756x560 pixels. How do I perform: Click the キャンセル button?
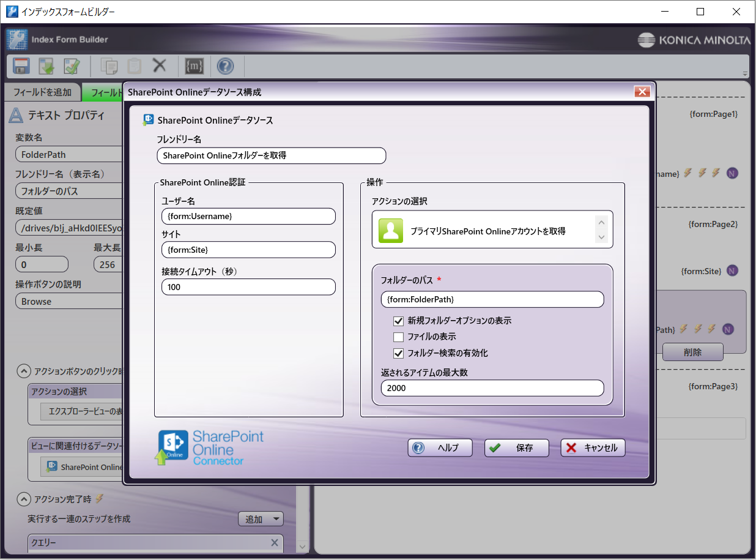coord(593,448)
